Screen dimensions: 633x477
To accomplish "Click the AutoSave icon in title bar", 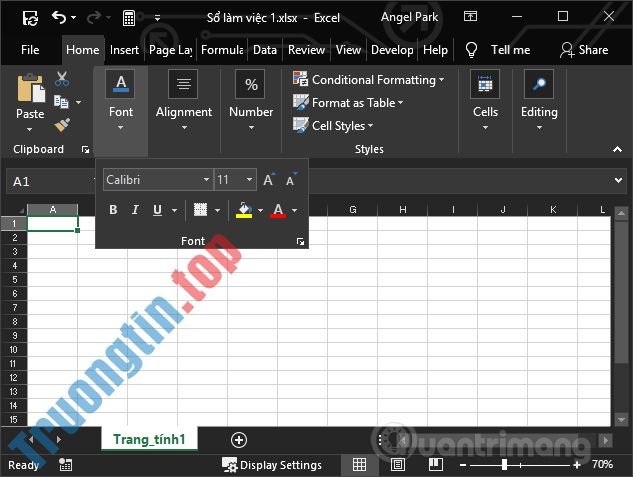I will [30, 18].
